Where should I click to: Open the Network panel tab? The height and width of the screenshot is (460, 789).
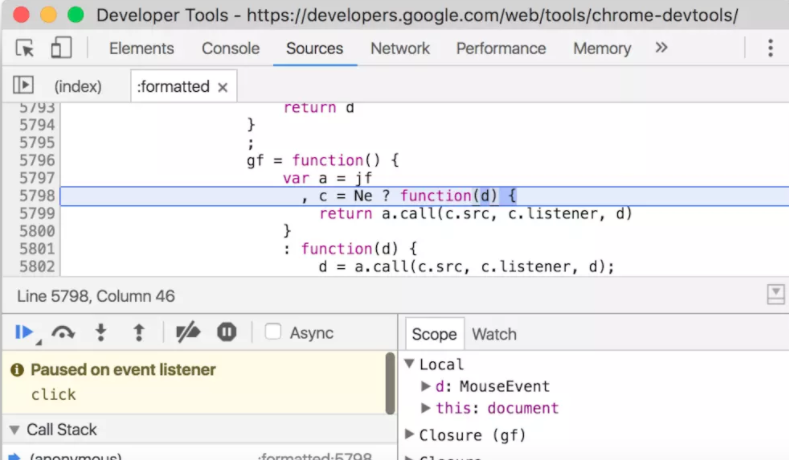click(400, 48)
